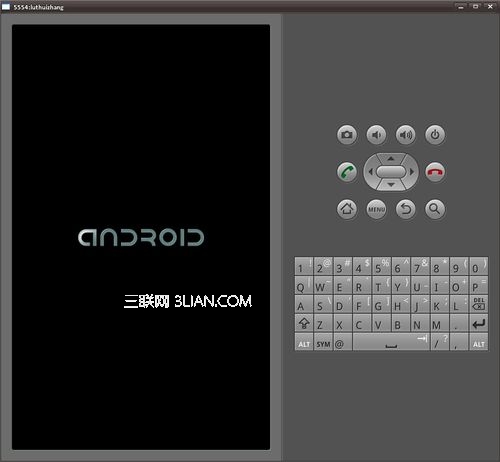Tap the M key
The image size is (500, 462).
click(440, 323)
